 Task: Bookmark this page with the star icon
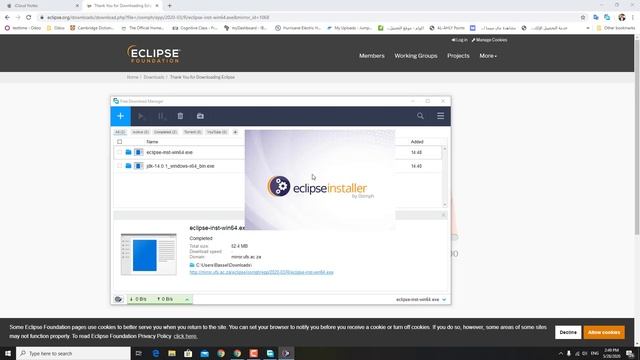click(583, 18)
